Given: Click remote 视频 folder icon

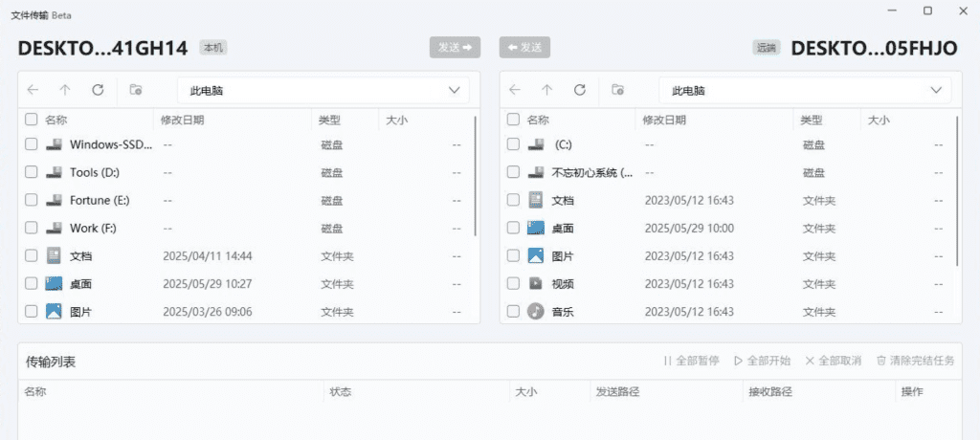Looking at the screenshot, I should click(x=536, y=284).
